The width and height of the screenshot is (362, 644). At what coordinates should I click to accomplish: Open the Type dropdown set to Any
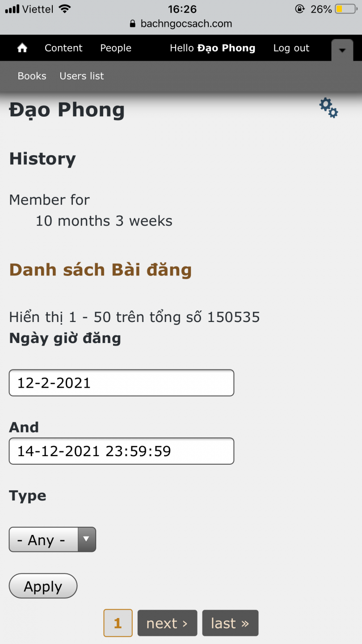[52, 539]
